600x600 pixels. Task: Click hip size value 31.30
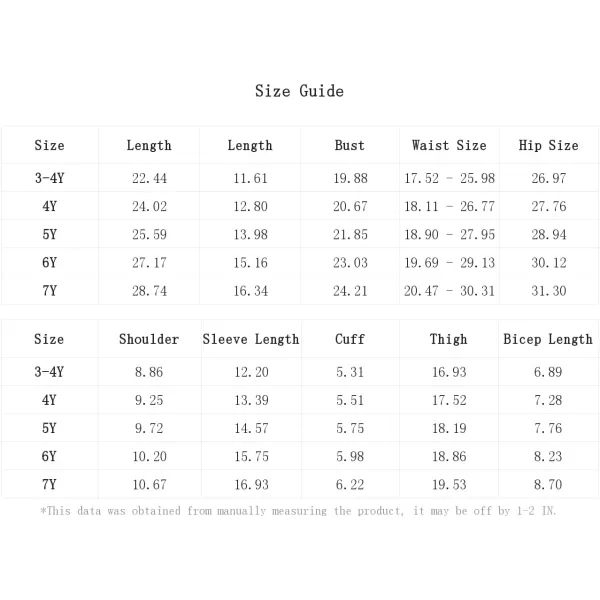pos(548,291)
